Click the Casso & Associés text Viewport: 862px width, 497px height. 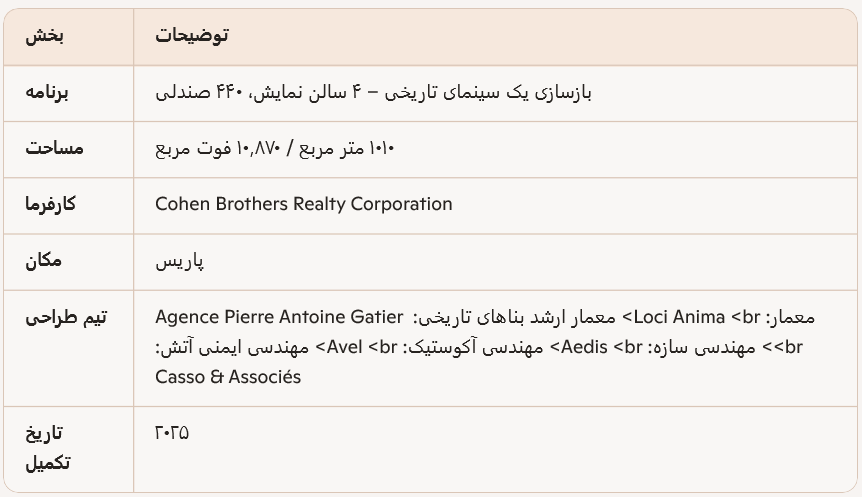pyautogui.click(x=228, y=377)
